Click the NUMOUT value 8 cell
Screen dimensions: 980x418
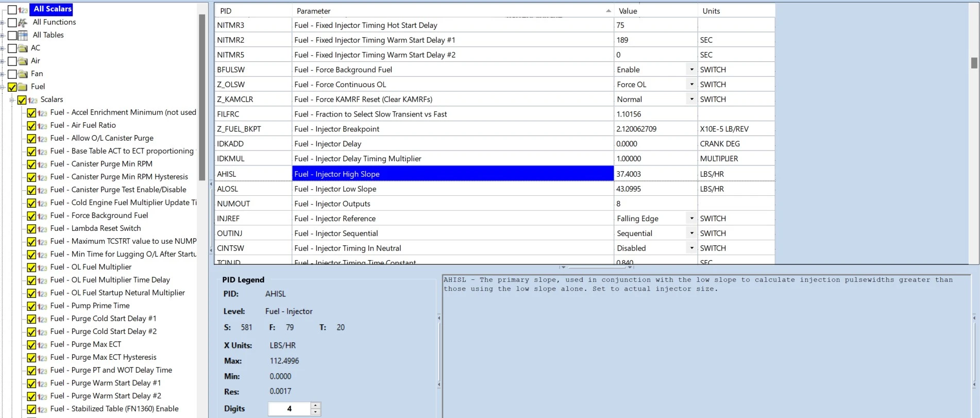click(655, 204)
